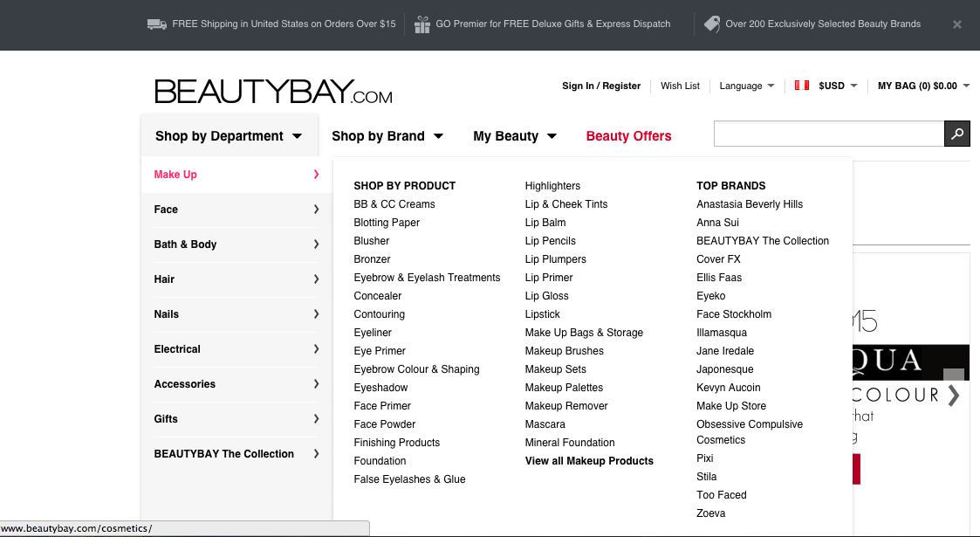Select Lip & Cheek Tints
This screenshot has height=537, width=980.
click(x=566, y=203)
